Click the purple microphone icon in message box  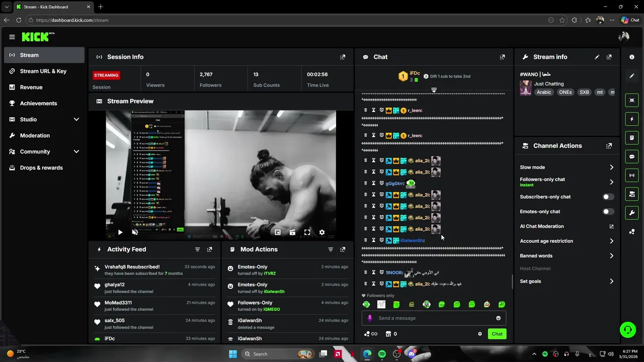click(x=370, y=318)
